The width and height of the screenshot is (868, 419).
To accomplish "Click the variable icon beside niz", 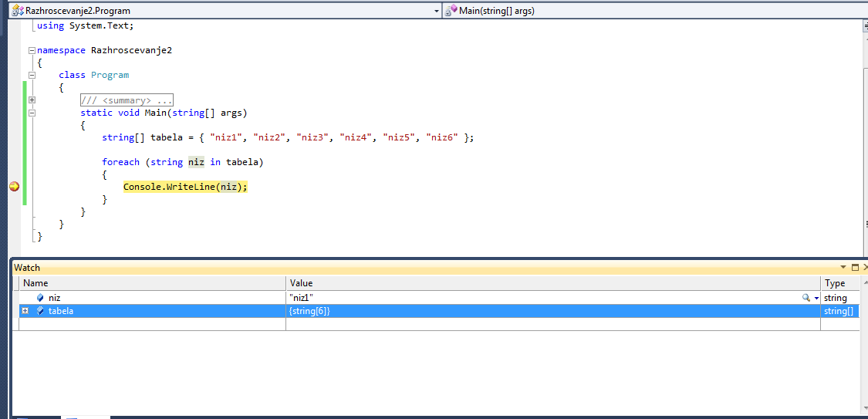I will 40,298.
